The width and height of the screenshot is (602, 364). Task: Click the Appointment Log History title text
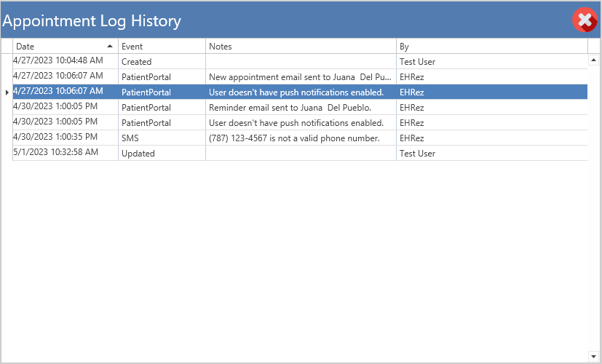[92, 20]
